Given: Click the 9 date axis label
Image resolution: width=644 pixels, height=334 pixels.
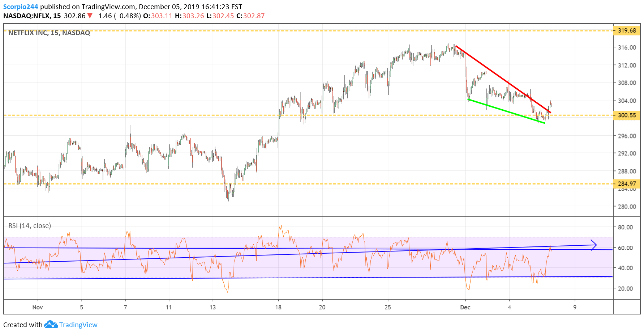Looking at the screenshot, I should [x=575, y=307].
